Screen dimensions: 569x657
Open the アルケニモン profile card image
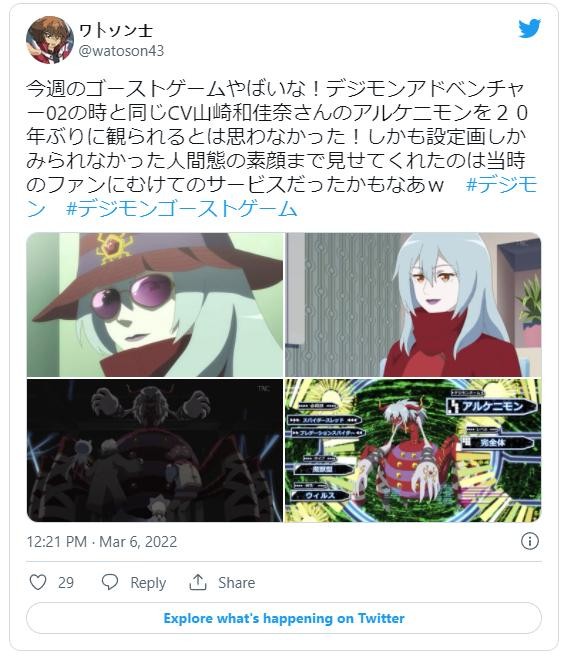click(413, 450)
